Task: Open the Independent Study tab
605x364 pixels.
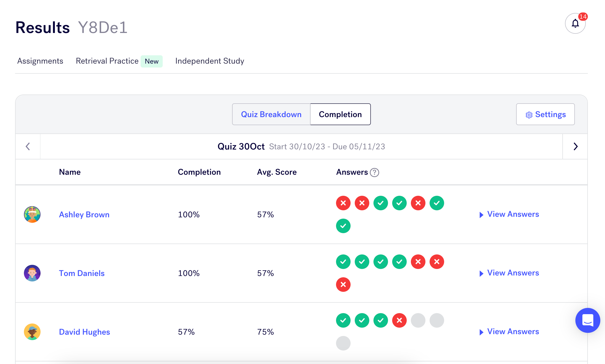Action: (x=209, y=61)
